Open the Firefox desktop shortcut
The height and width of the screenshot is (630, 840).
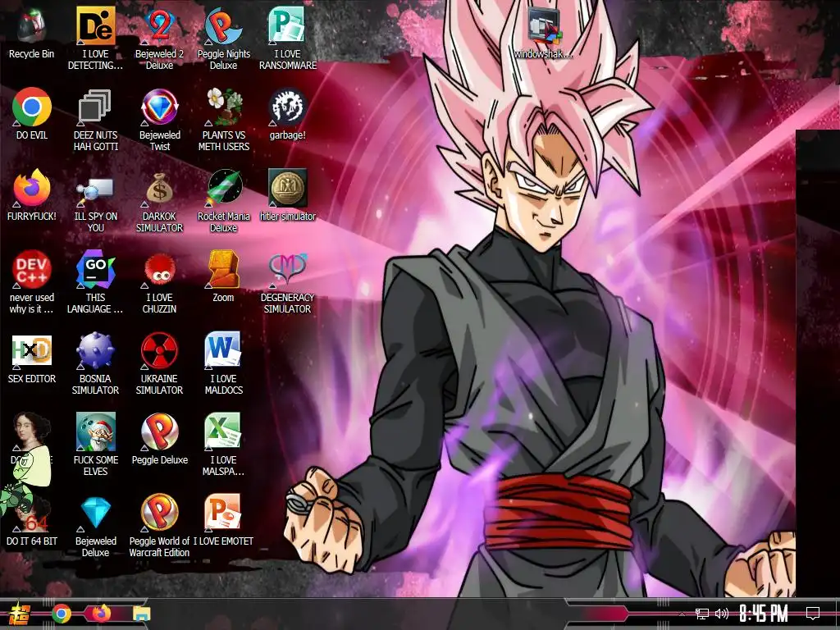32,189
